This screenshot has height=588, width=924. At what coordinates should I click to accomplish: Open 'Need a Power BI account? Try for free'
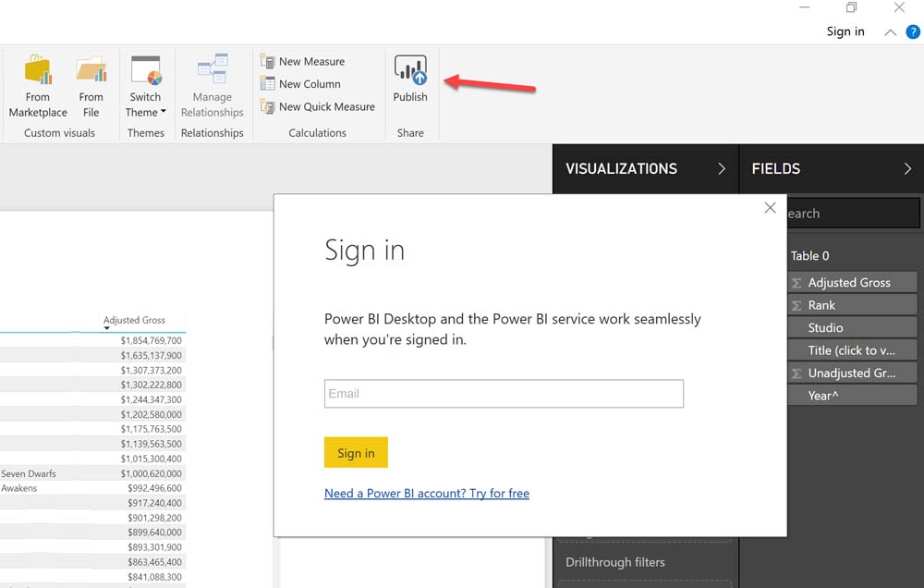coord(427,493)
